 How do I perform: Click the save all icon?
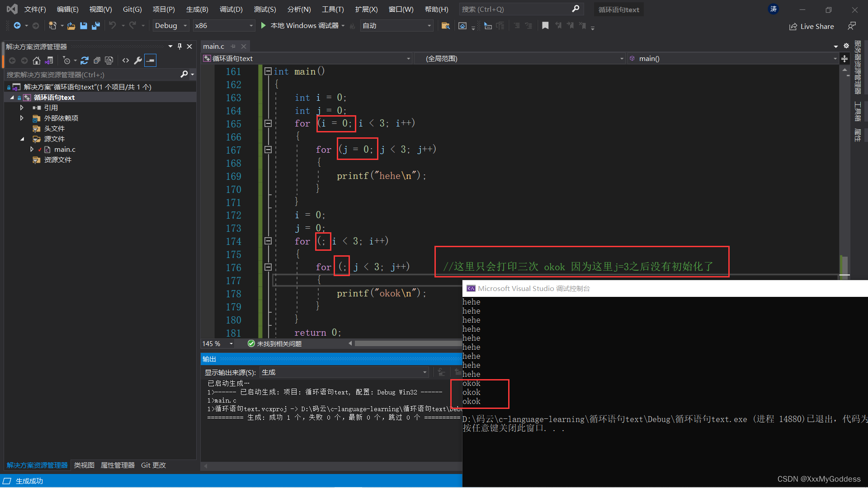coord(95,26)
